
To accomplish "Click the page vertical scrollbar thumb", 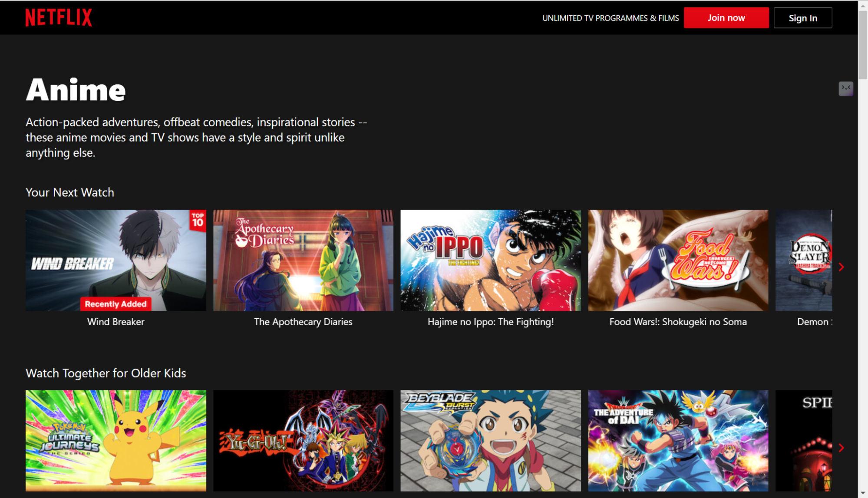I will [x=863, y=45].
